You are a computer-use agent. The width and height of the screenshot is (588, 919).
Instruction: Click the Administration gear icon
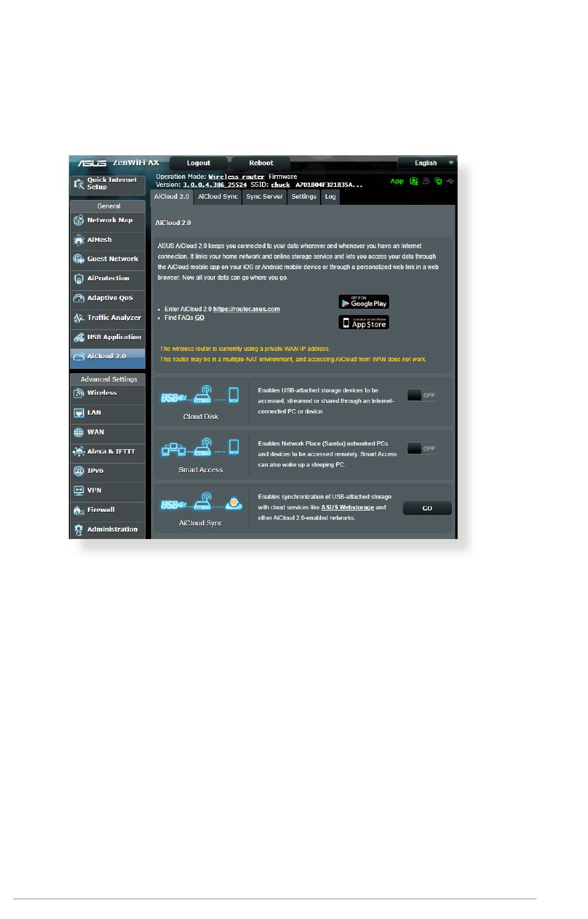pos(79,530)
